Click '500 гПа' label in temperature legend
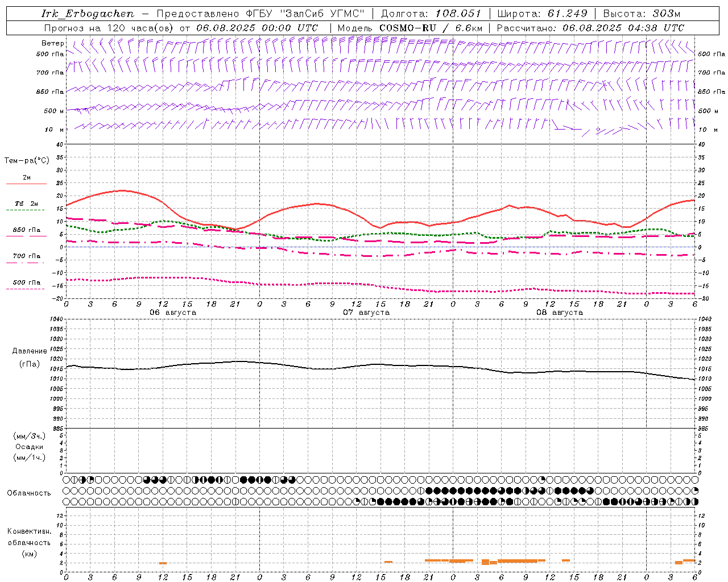The image size is (728, 582). point(27,282)
